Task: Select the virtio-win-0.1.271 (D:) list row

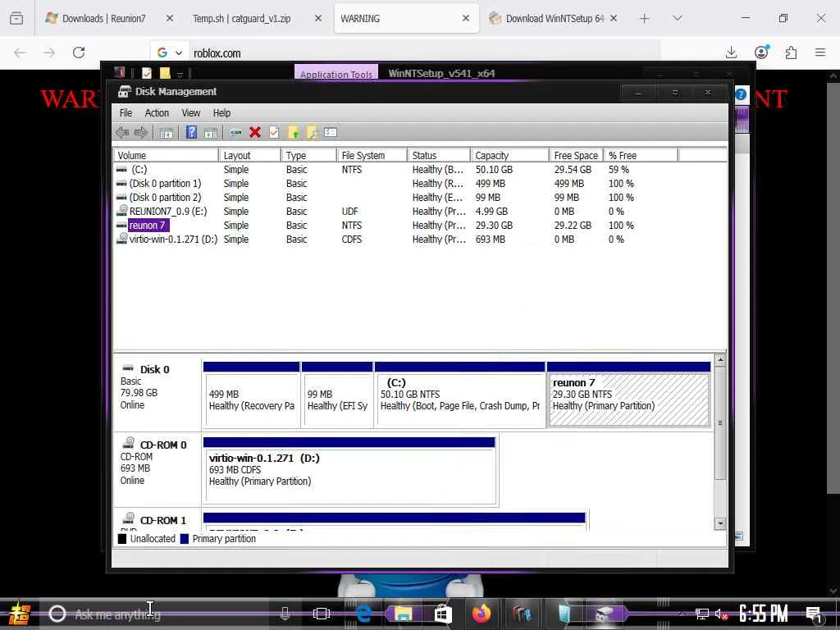Action: click(420, 239)
